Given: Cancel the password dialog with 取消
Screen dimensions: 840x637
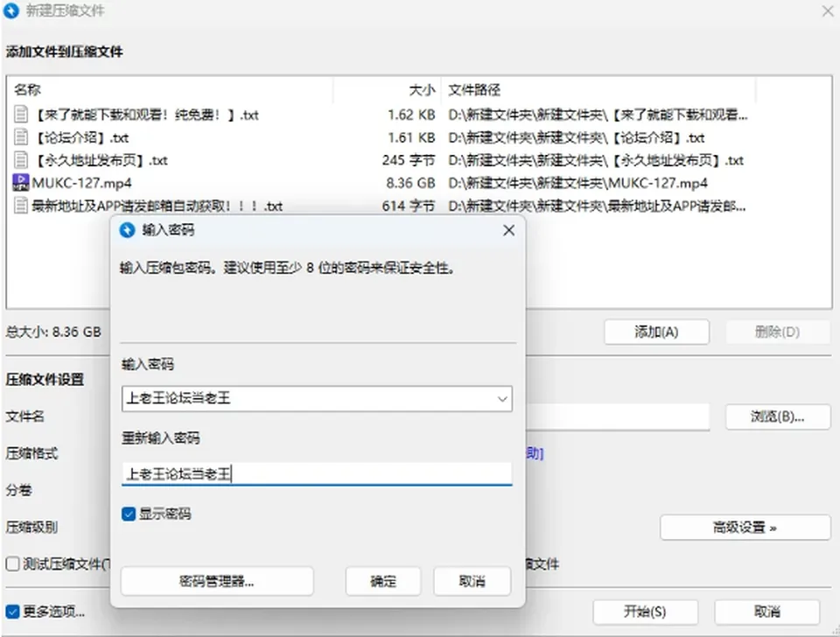Looking at the screenshot, I should 472,581.
